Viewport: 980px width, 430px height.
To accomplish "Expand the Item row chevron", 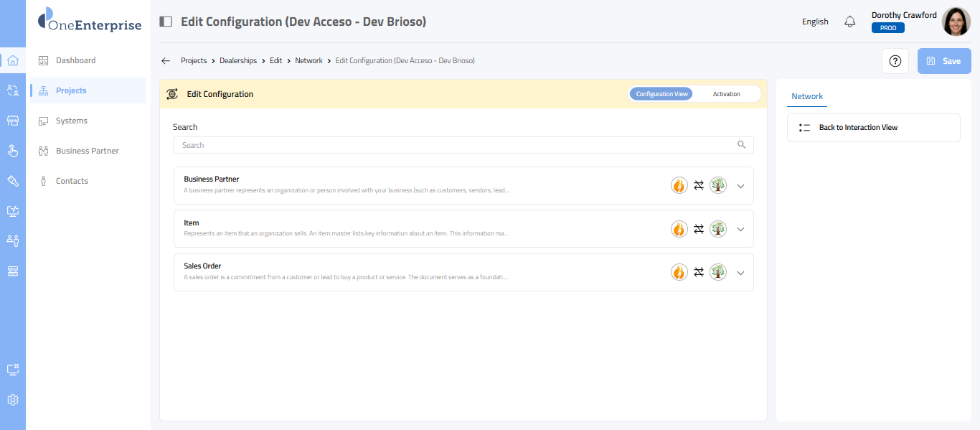I will (741, 229).
